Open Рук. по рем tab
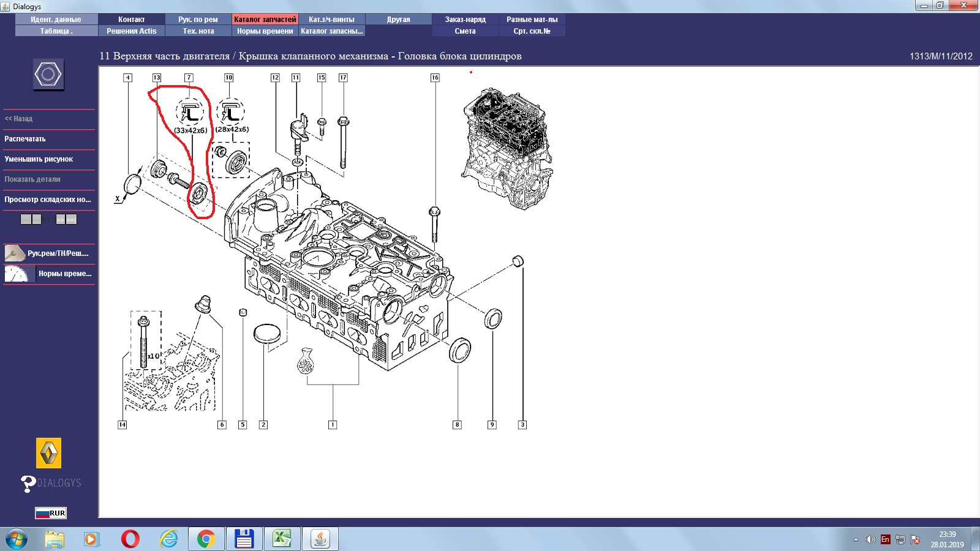Viewport: 980px width, 551px height. tap(198, 20)
